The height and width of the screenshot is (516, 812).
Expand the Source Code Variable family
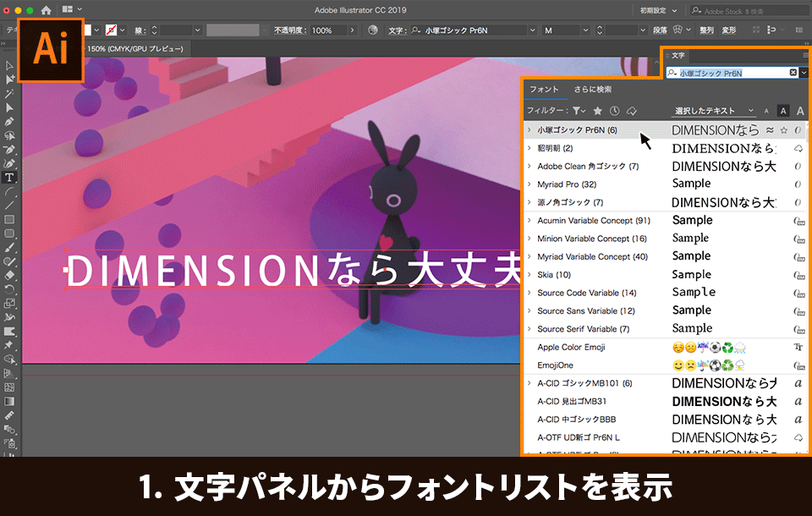(529, 293)
